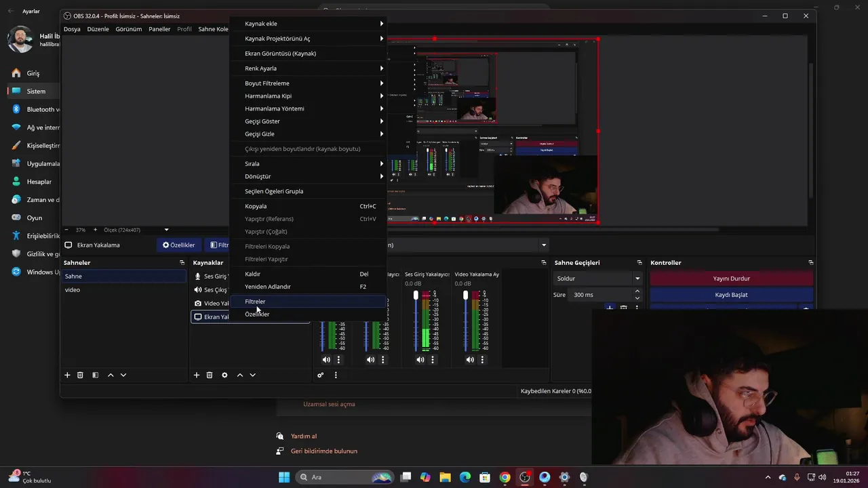Viewport: 868px width, 488px height.
Task: Move source up in Kaynaklar panel
Action: coord(239,375)
